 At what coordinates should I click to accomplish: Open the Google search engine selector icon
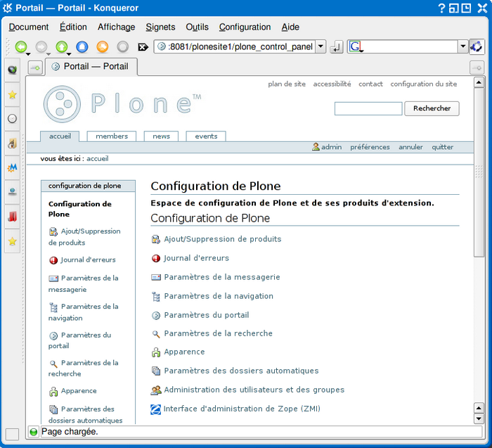356,47
